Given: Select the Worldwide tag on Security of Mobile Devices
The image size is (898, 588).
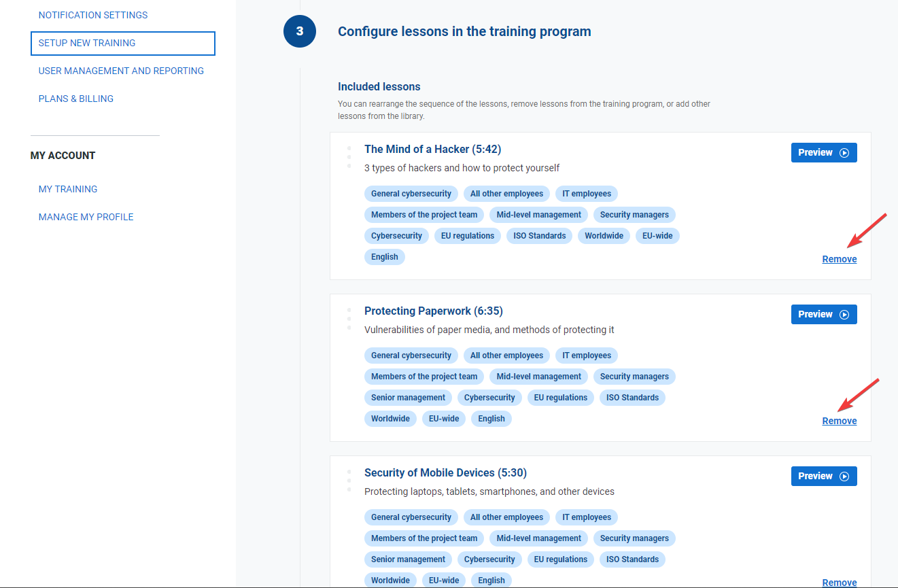Looking at the screenshot, I should point(390,580).
